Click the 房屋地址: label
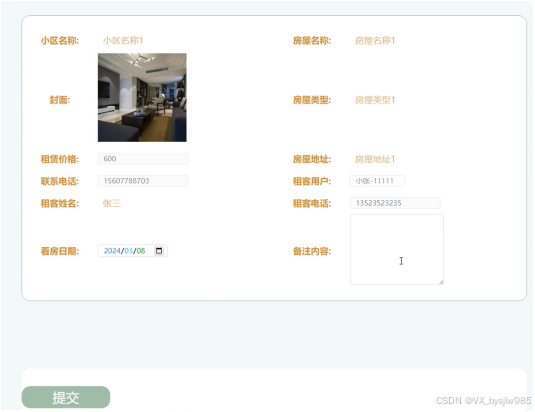 (312, 159)
